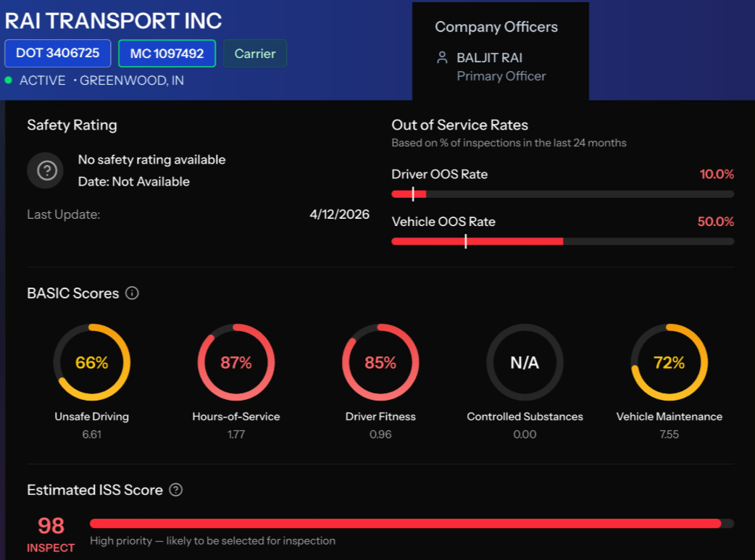Click the green ACTIVE status dot
This screenshot has width=755, height=560.
pyautogui.click(x=8, y=80)
